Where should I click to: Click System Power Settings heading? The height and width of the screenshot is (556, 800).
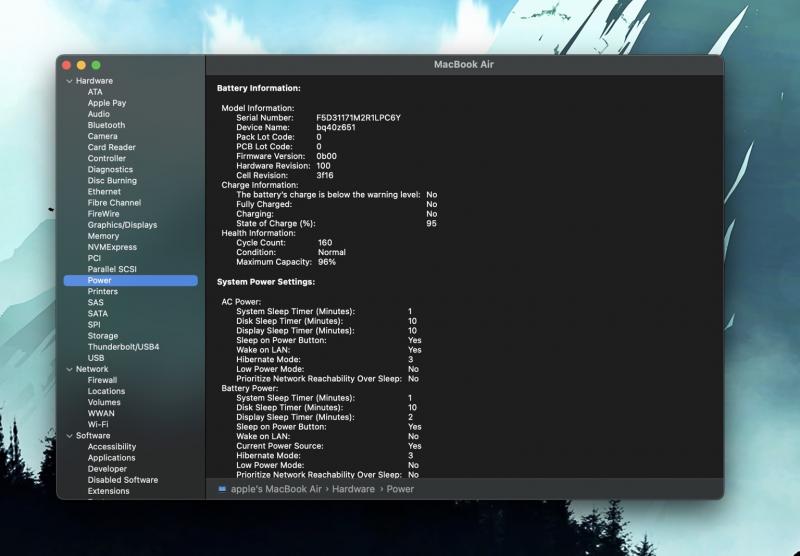[x=266, y=282]
